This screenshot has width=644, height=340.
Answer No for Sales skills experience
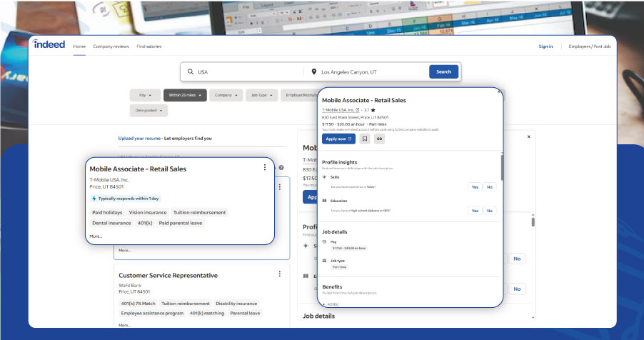pos(490,186)
